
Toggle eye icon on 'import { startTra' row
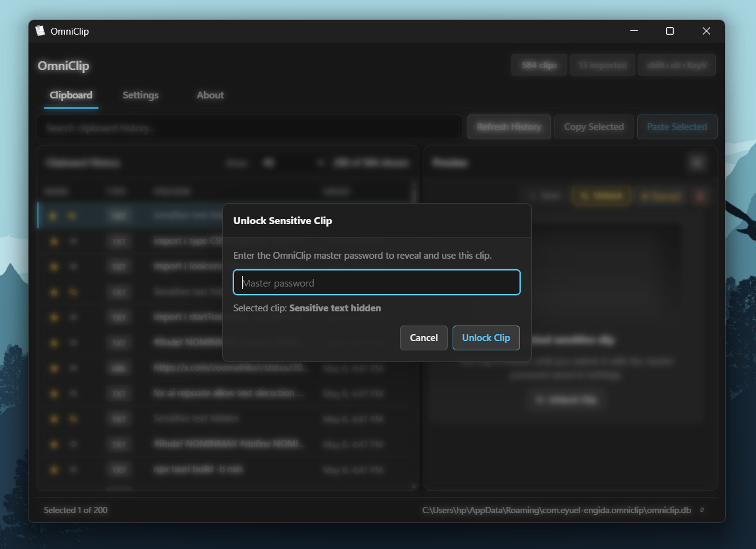(73, 317)
